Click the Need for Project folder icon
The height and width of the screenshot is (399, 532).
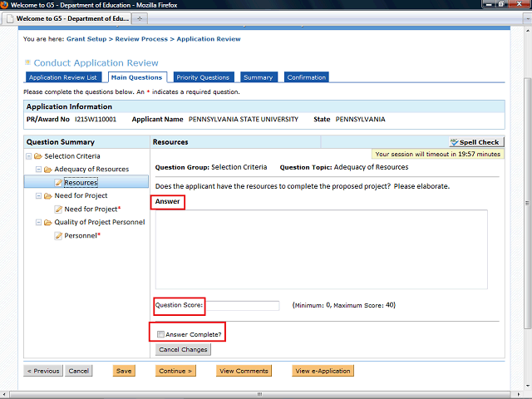[48, 196]
